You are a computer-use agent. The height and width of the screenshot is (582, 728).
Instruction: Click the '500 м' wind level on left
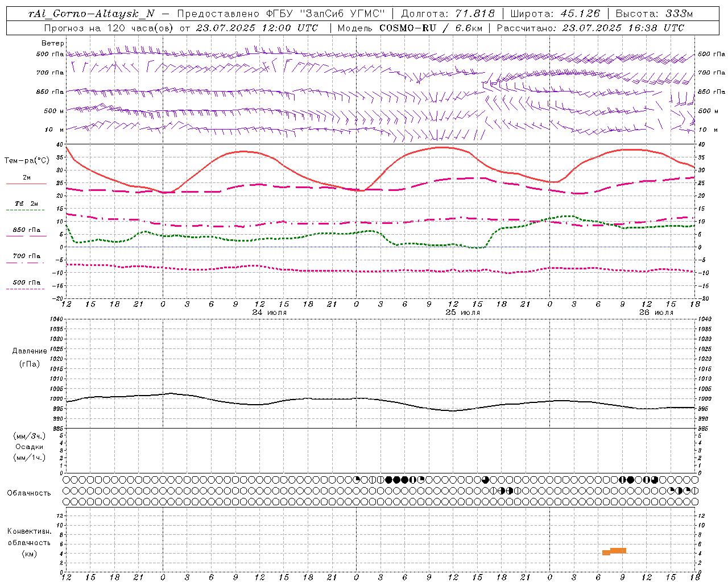click(54, 111)
